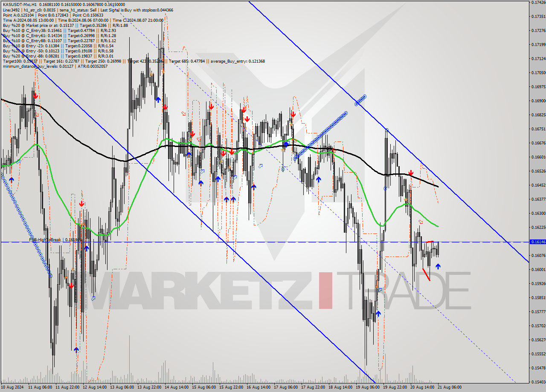
Task: Click the 0.16526 price scale label
Action: point(538,171)
